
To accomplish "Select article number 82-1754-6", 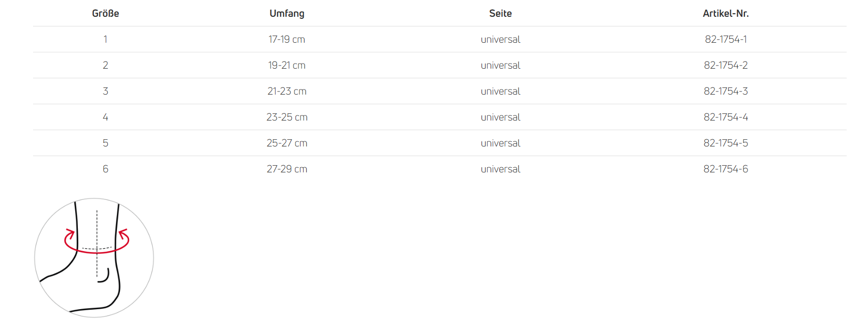I will click(x=726, y=169).
